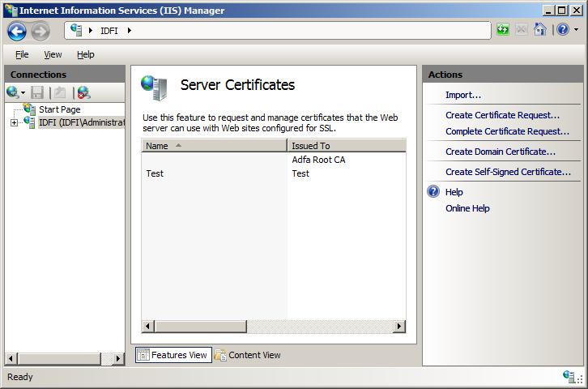Click the Create Self-Signed Certificate... link
588x389 pixels.
[508, 172]
